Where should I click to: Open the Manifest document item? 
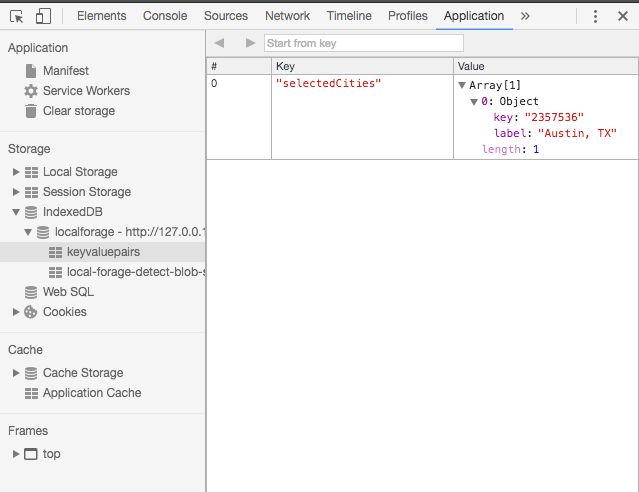pos(57,71)
